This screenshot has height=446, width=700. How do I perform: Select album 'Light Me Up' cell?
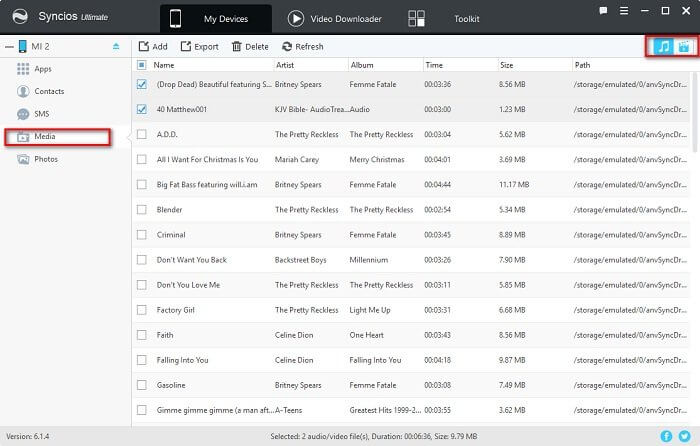point(370,310)
